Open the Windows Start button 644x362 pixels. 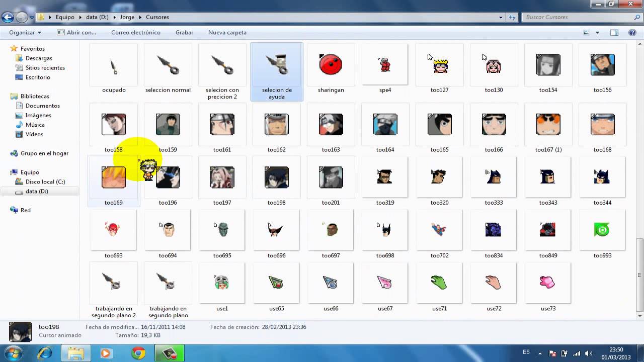point(13,353)
